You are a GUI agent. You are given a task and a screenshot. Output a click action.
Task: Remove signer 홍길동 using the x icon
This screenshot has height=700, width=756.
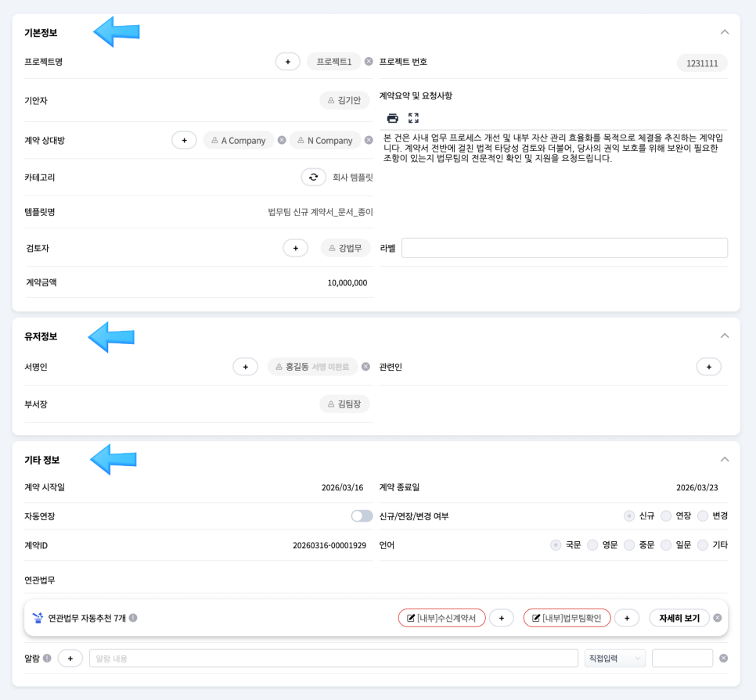tap(365, 366)
